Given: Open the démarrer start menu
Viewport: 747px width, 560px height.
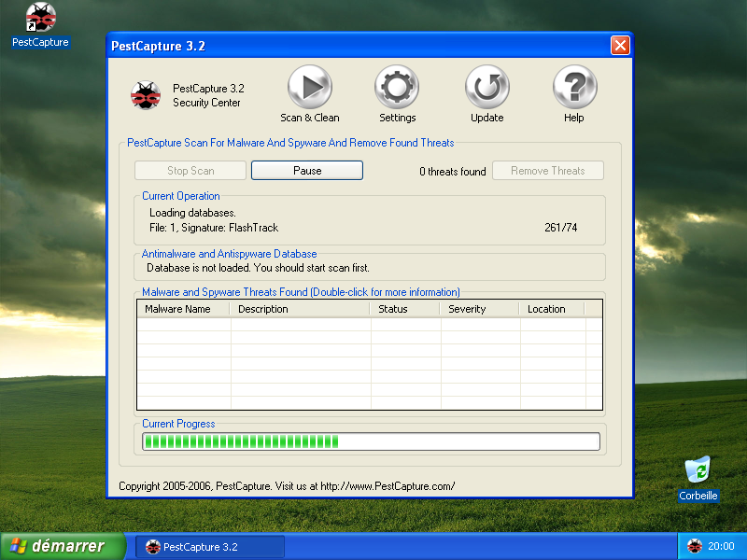Looking at the screenshot, I should pyautogui.click(x=62, y=546).
